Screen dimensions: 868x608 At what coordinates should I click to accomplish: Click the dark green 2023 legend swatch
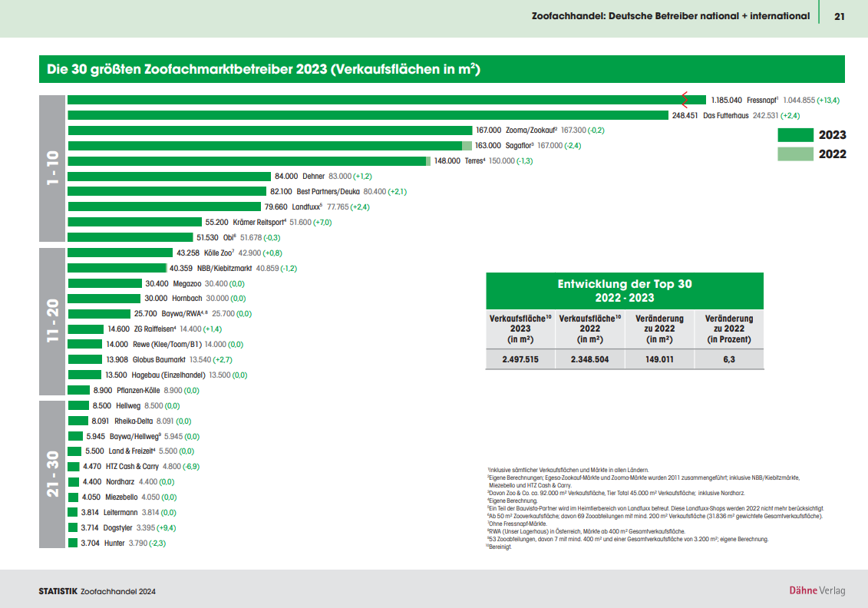(x=796, y=135)
